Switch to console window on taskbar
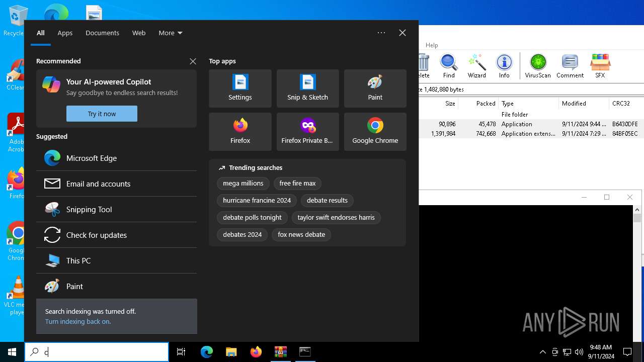 305,352
